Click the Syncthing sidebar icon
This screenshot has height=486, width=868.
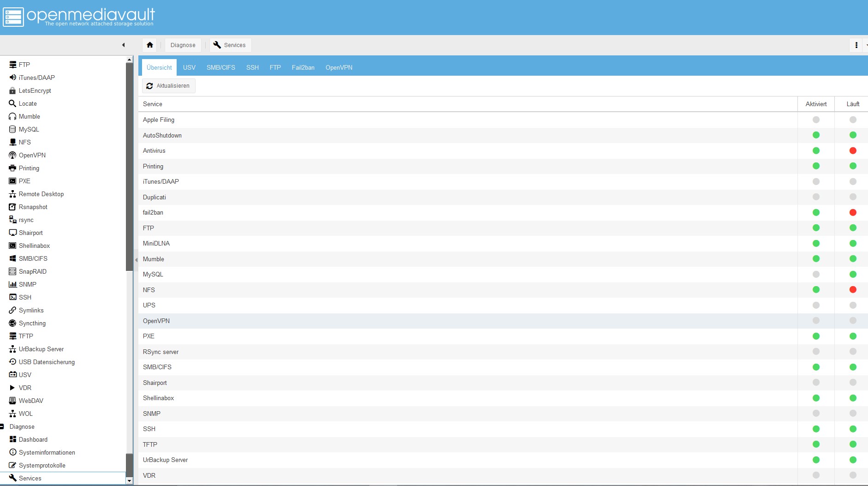coord(13,323)
